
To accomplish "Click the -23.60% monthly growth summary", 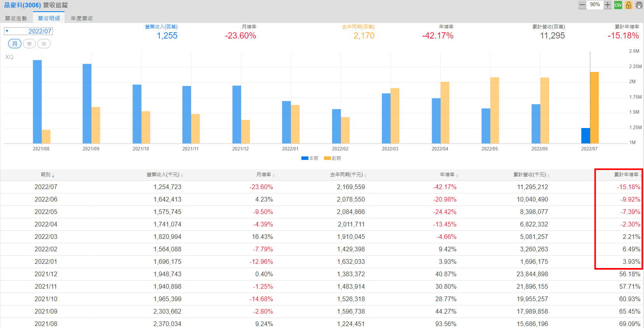I will [x=240, y=36].
